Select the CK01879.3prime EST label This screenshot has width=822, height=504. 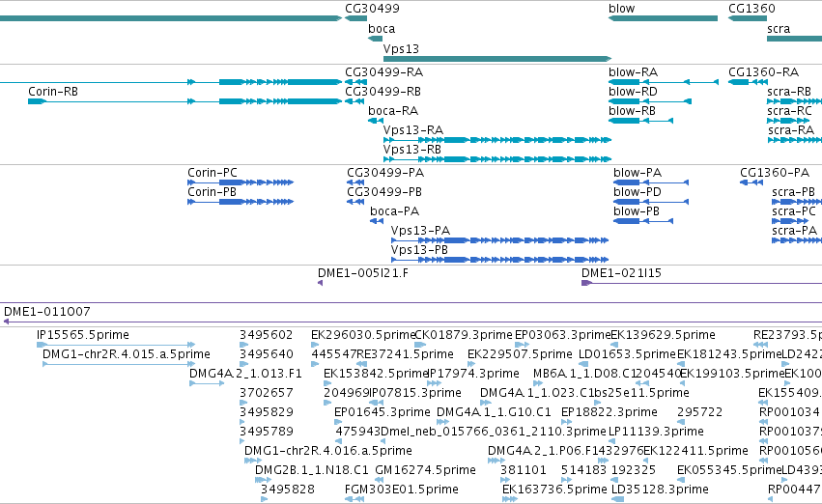464,335
